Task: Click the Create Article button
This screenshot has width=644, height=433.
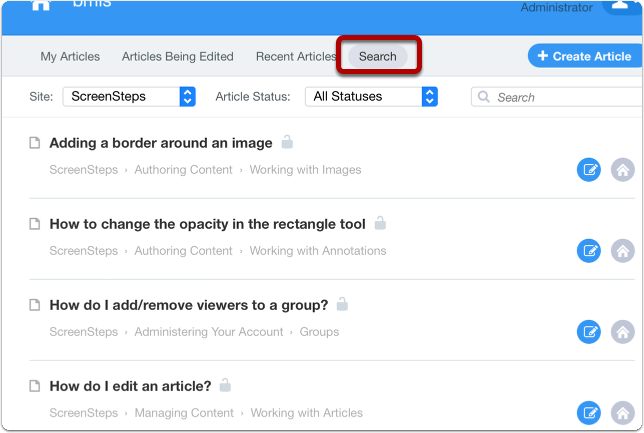Action: click(x=585, y=56)
